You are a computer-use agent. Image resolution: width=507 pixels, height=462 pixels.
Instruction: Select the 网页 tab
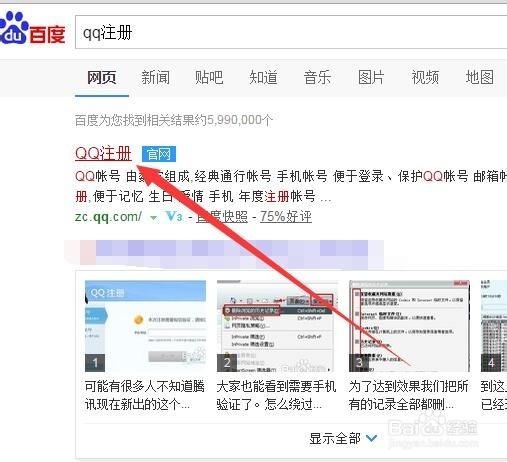tap(102, 77)
